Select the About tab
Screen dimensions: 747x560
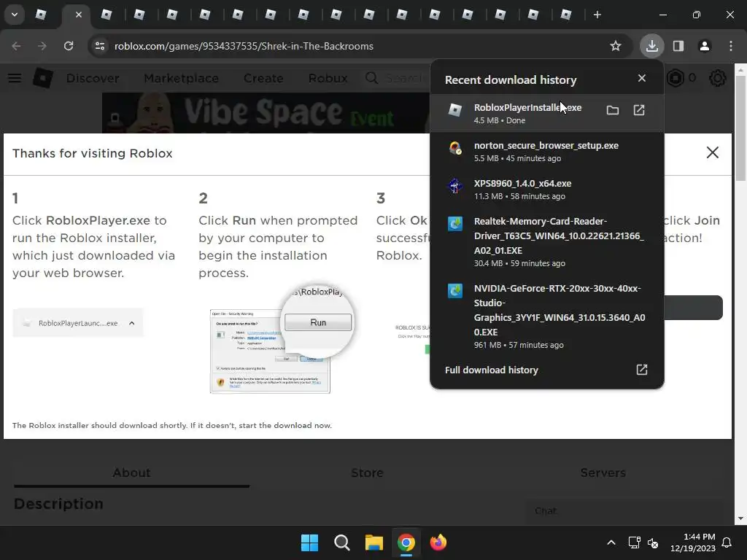tap(131, 472)
